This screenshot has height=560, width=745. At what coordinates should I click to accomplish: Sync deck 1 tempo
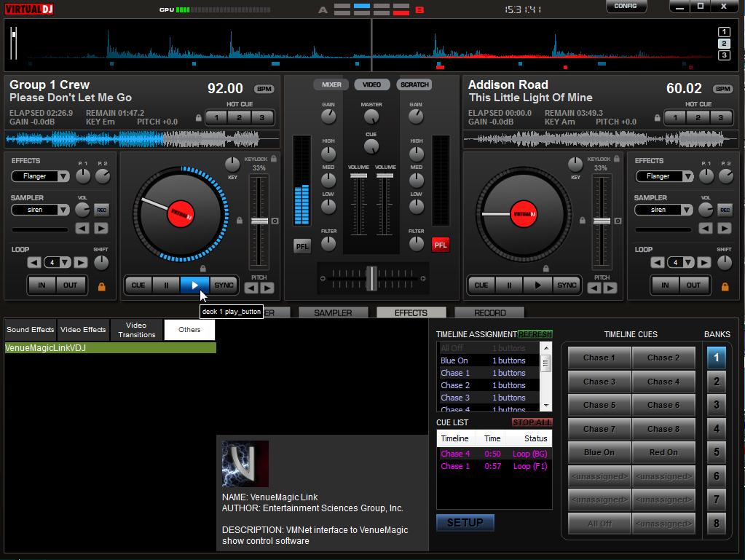click(224, 285)
